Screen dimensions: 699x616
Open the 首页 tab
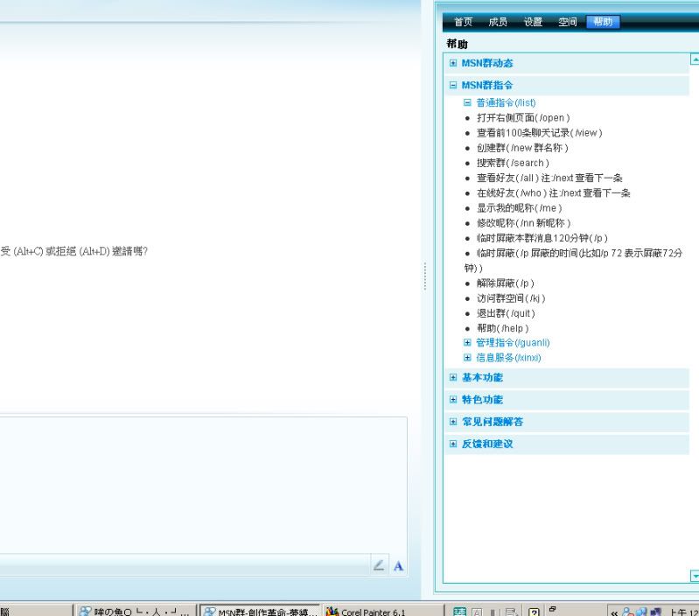464,22
